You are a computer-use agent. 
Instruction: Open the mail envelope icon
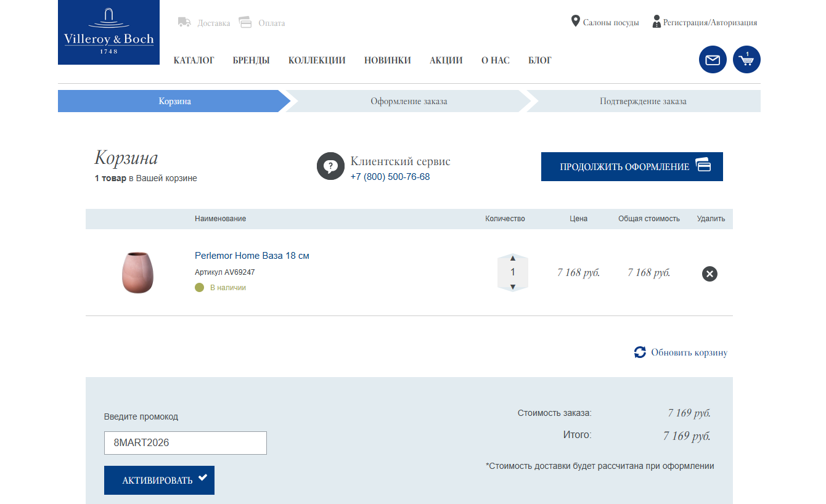pyautogui.click(x=713, y=60)
